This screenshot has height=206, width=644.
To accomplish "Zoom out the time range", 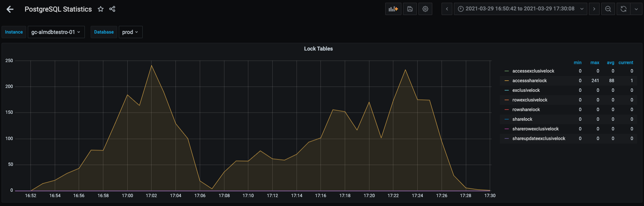I will [x=608, y=9].
